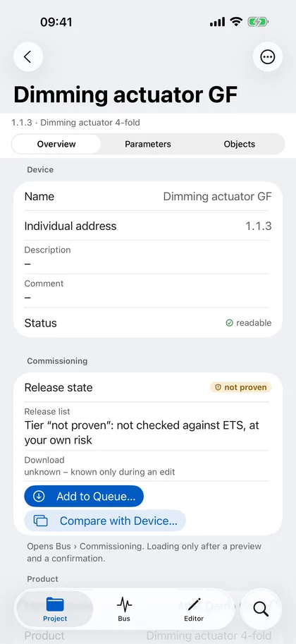This screenshot has height=644, width=296.
Task: Edit the Name field value
Action: [x=218, y=196]
